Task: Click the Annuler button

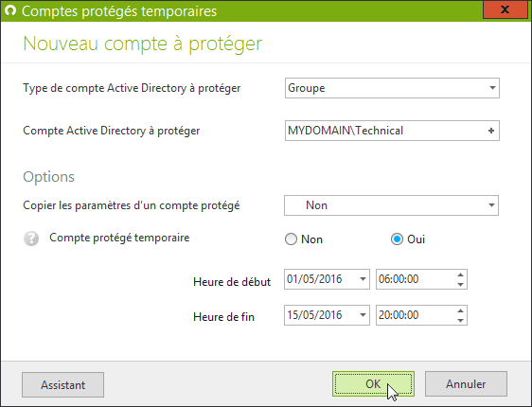Action: pos(466,384)
